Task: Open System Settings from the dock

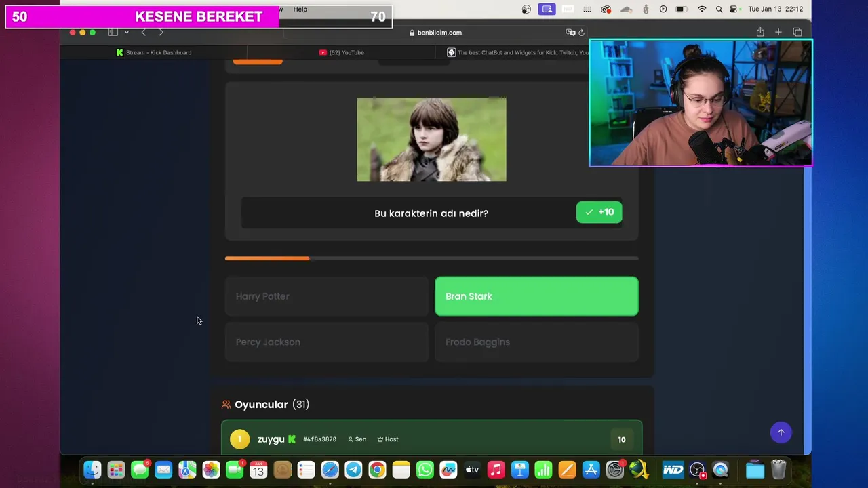Action: pyautogui.click(x=615, y=470)
